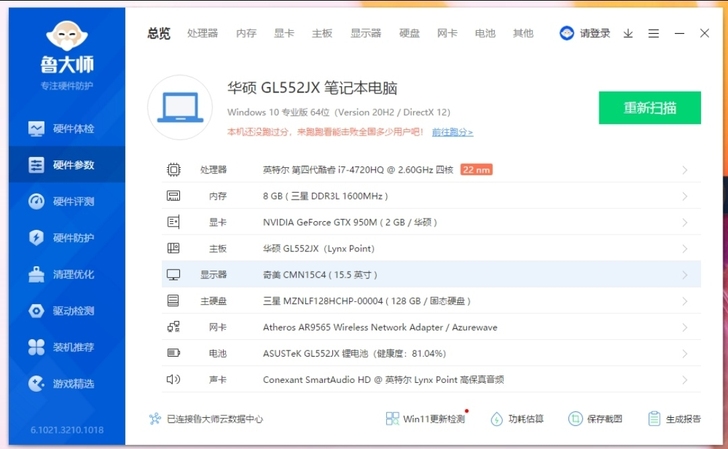Viewport: 728px width, 449px height.
Task: Click ASUSTeK GL552JX 锂电池 battery text
Action: pyautogui.click(x=354, y=353)
